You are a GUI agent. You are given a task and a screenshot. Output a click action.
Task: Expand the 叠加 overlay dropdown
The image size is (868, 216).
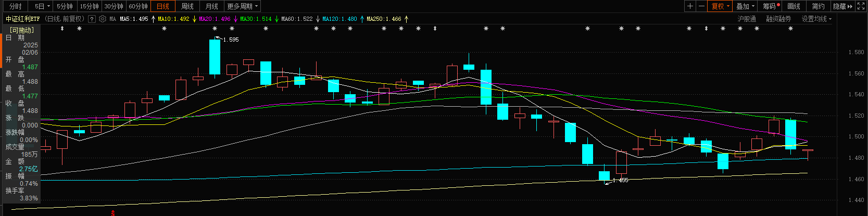pos(745,6)
